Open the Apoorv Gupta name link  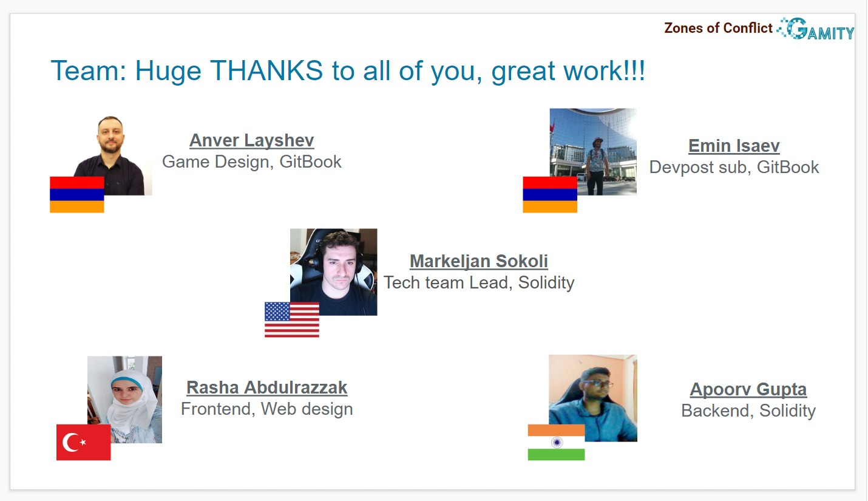point(748,389)
